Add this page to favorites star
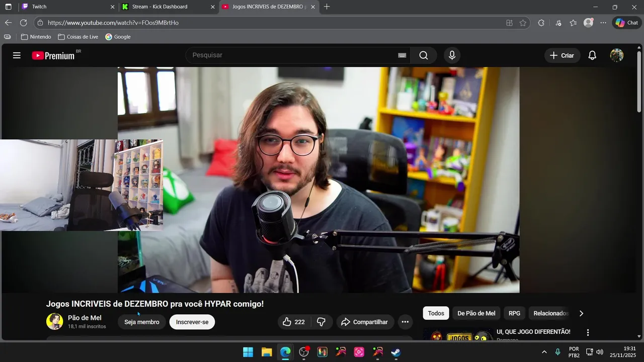This screenshot has height=362, width=644. point(523,23)
